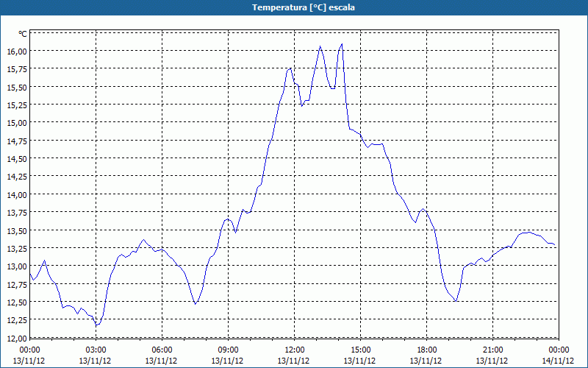The width and height of the screenshot is (588, 368).
Task: Click the 14,50 y-axis label
Action: [x=17, y=159]
